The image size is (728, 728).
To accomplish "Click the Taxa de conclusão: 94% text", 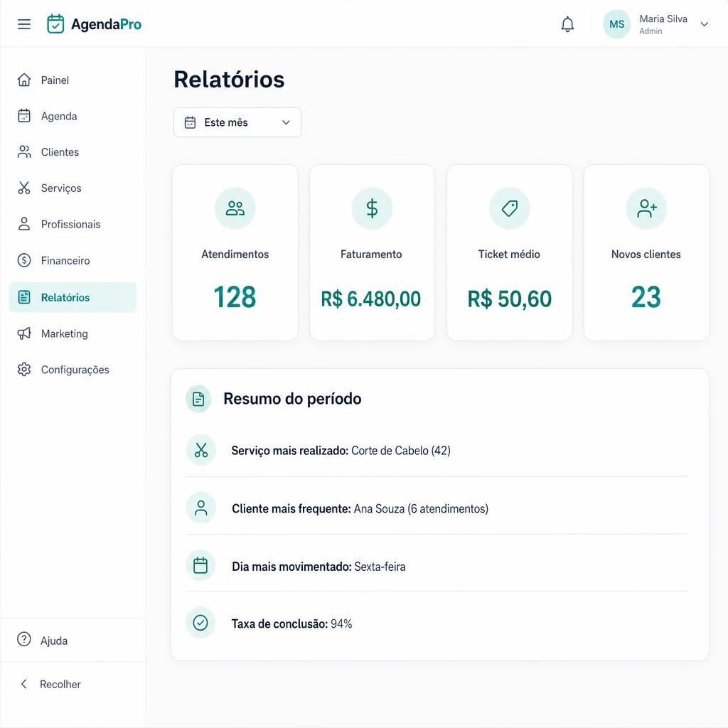I will point(291,623).
